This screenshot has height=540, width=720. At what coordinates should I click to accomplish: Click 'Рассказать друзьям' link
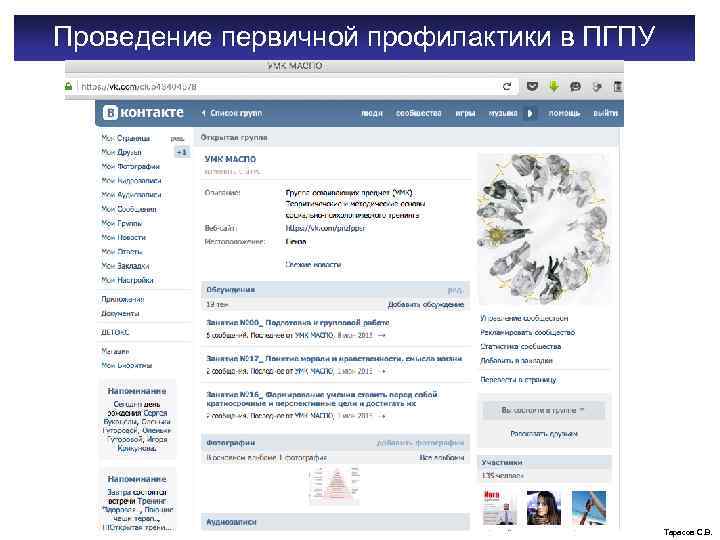[x=544, y=434]
